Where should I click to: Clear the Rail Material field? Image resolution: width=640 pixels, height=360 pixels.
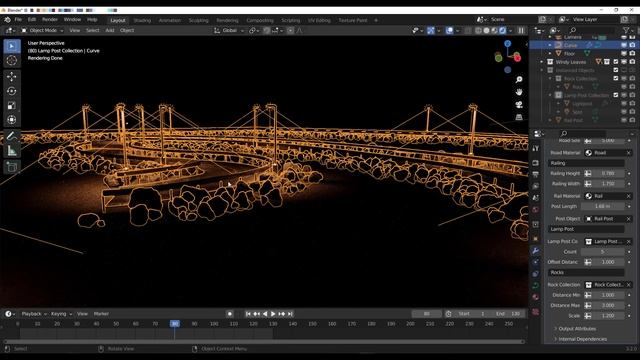pyautogui.click(x=629, y=196)
